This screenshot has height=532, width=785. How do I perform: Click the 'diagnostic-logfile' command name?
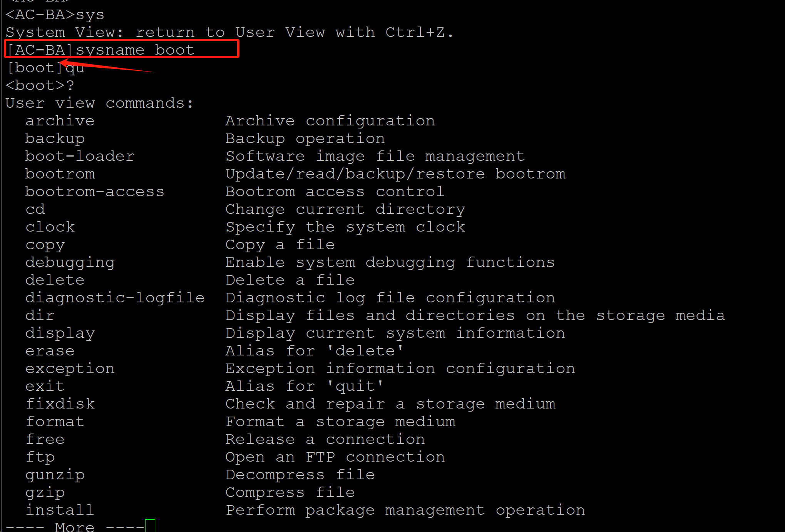click(x=115, y=298)
